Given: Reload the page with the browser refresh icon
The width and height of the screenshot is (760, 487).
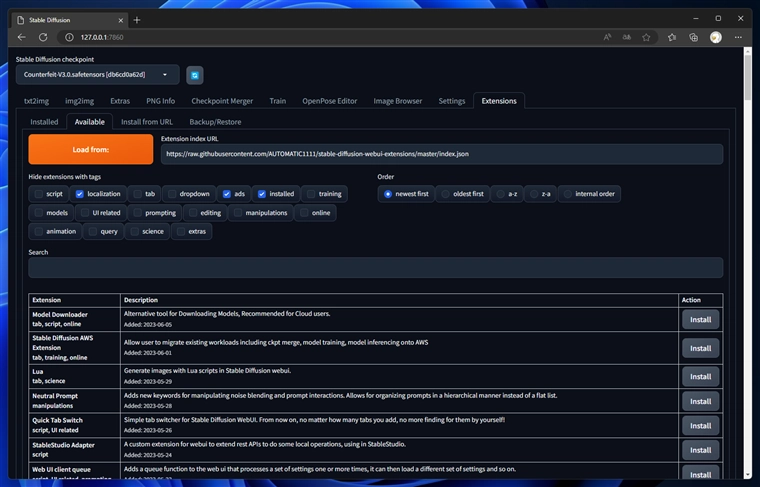Looking at the screenshot, I should click(x=42, y=37).
